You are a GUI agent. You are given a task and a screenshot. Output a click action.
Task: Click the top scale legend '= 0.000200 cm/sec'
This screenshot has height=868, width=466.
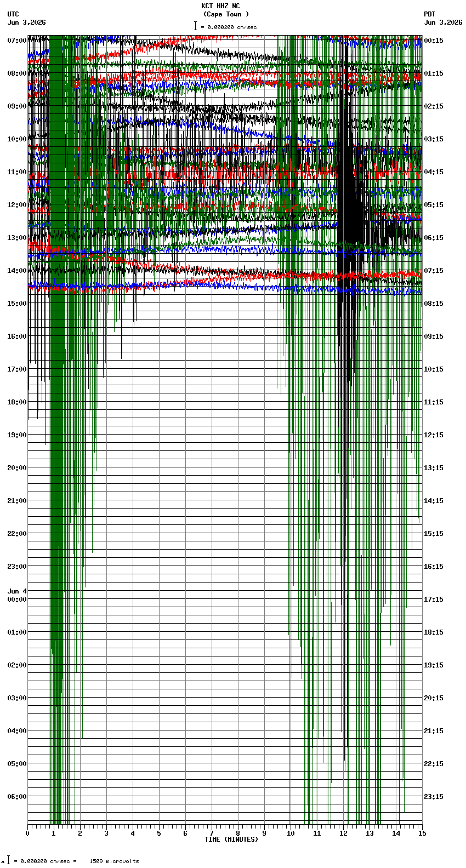tap(229, 27)
